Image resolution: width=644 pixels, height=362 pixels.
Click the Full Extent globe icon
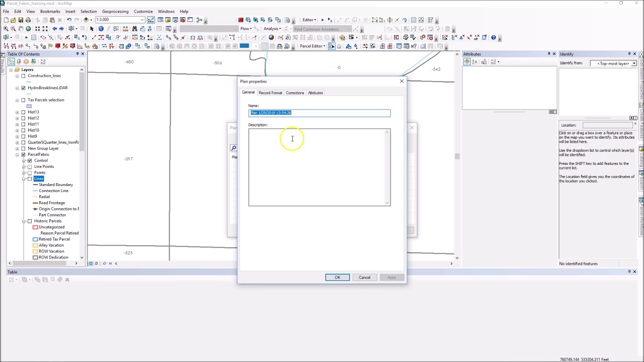(28, 28)
